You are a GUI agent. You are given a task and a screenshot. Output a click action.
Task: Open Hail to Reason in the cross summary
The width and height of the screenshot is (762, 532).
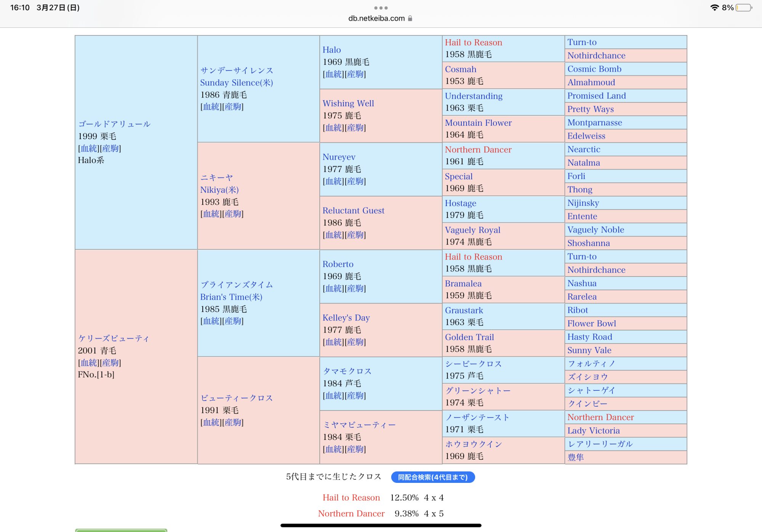351,498
